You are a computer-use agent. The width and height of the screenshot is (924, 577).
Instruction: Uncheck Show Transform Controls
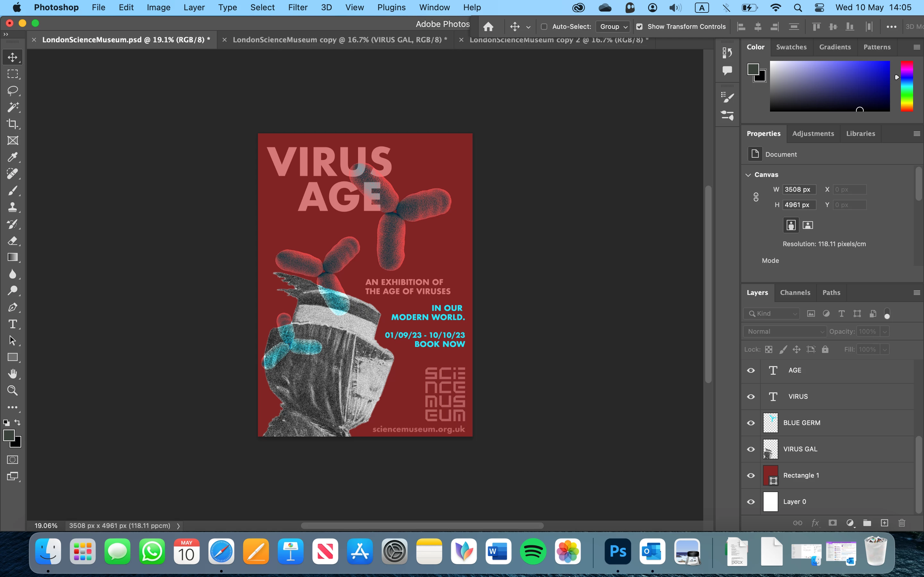(x=639, y=27)
